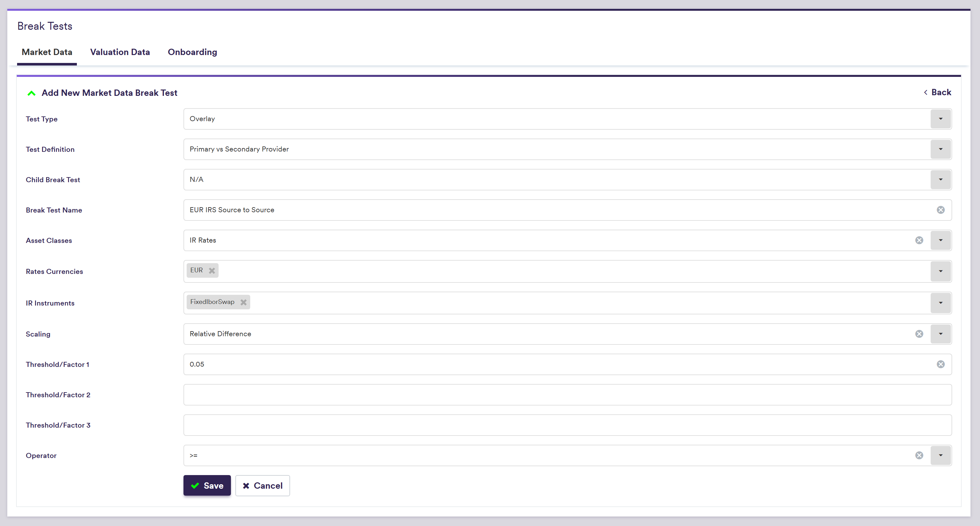Expand the Test Definition dropdown
This screenshot has width=980, height=526.
pyautogui.click(x=940, y=150)
